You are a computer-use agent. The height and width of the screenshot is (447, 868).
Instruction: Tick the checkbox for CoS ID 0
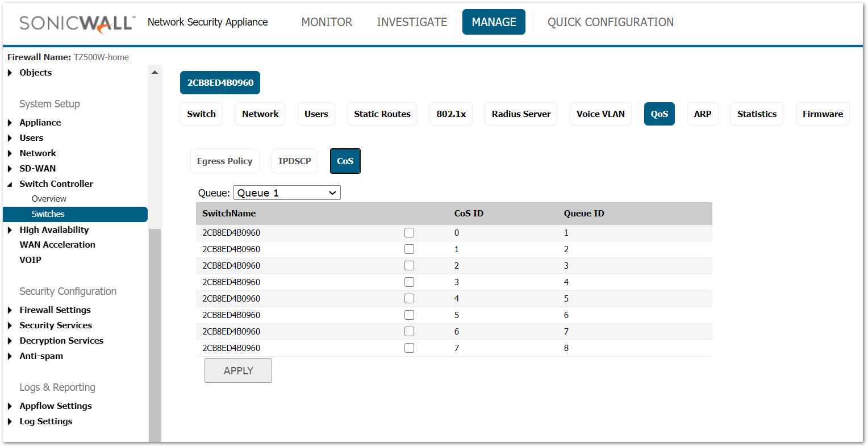click(409, 233)
